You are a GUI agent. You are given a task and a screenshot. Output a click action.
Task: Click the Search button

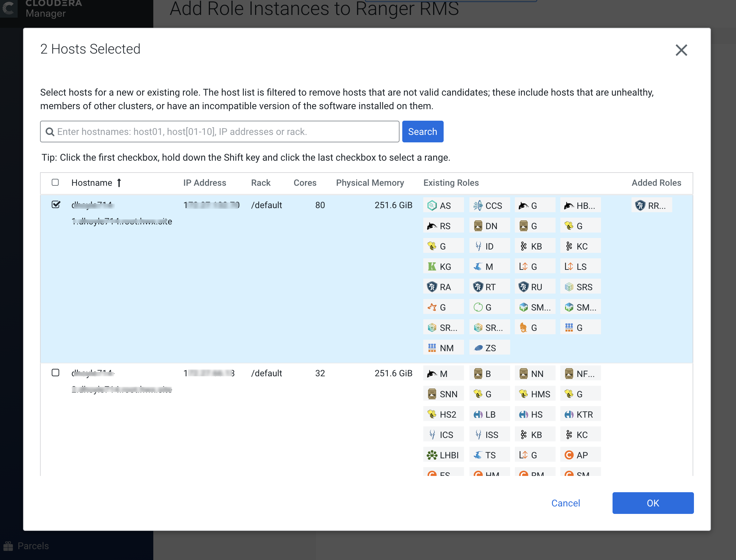click(422, 132)
